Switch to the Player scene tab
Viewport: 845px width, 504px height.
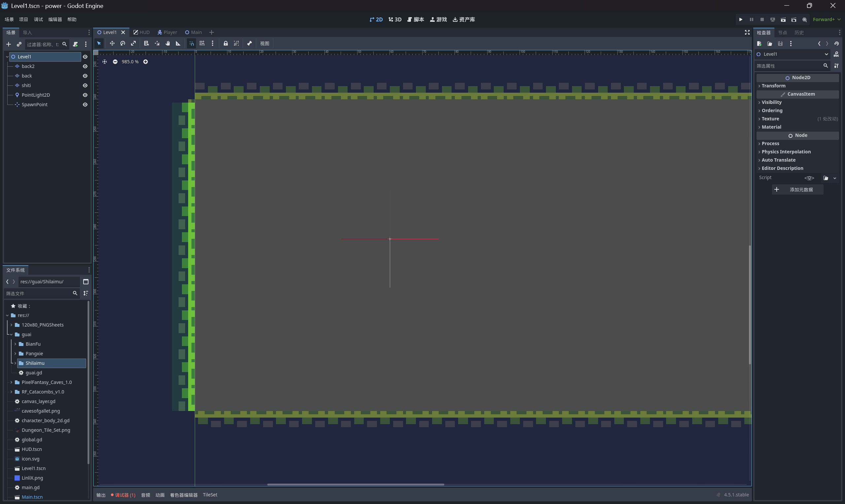click(167, 32)
